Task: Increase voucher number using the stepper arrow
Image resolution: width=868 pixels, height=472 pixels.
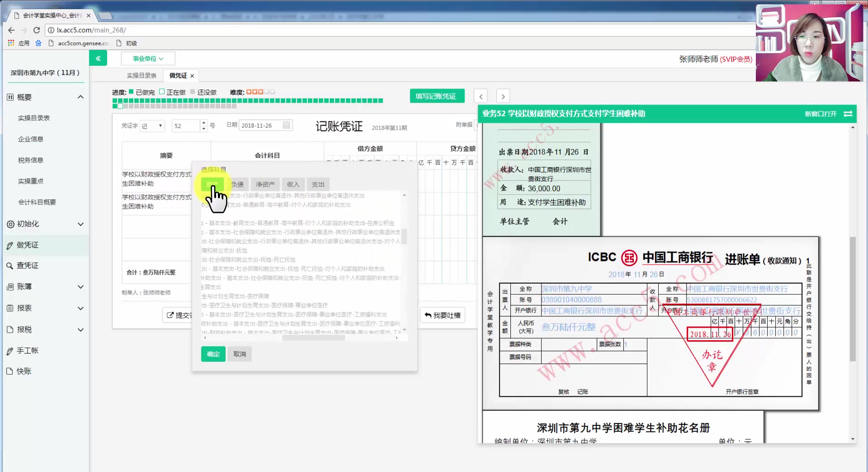Action: 203,123
